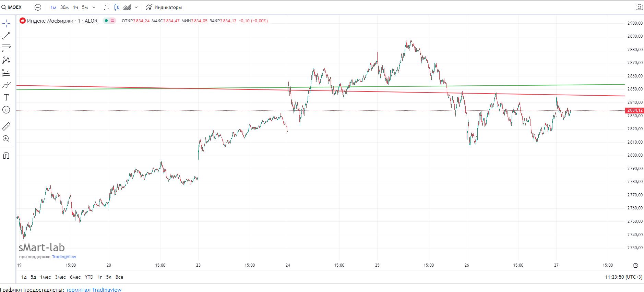
Task: Select the Text annotation tool
Action: [6, 97]
